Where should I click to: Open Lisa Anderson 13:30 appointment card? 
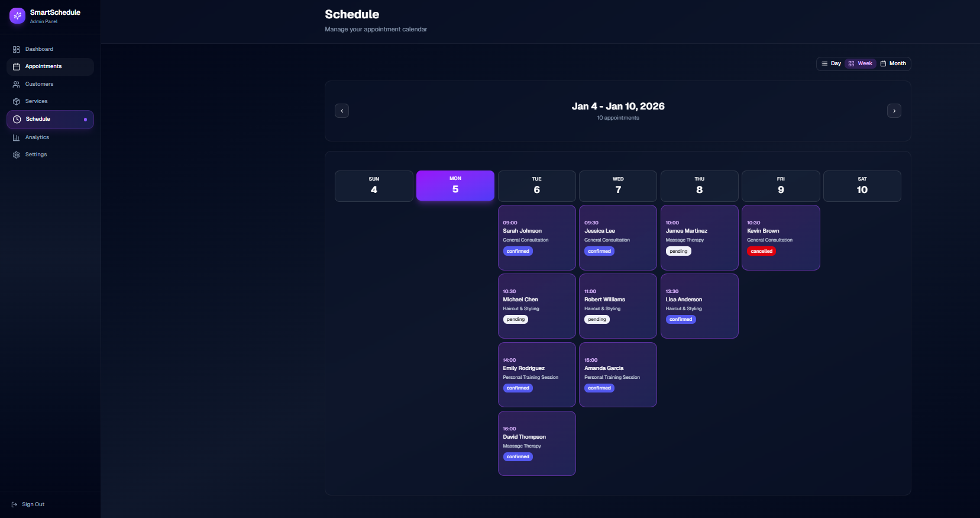point(700,306)
